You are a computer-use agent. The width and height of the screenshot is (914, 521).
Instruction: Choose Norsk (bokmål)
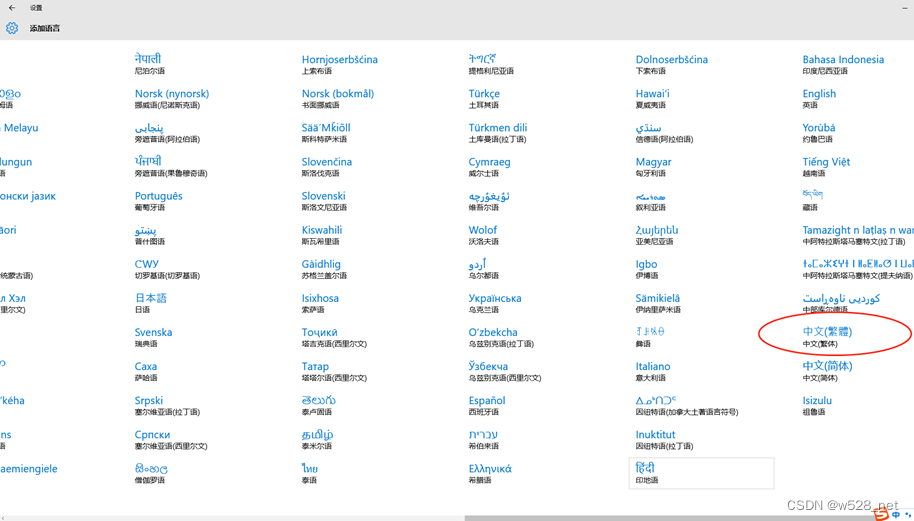coord(338,98)
